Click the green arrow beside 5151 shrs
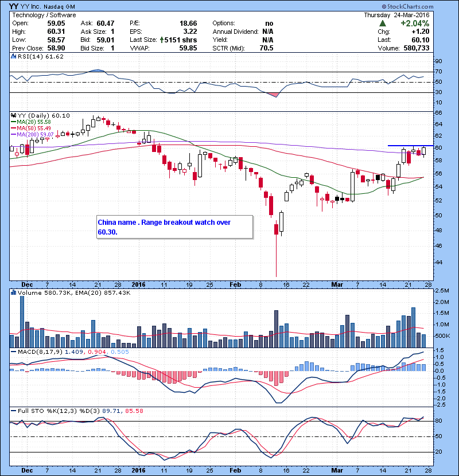459x476 pixels. (162, 40)
